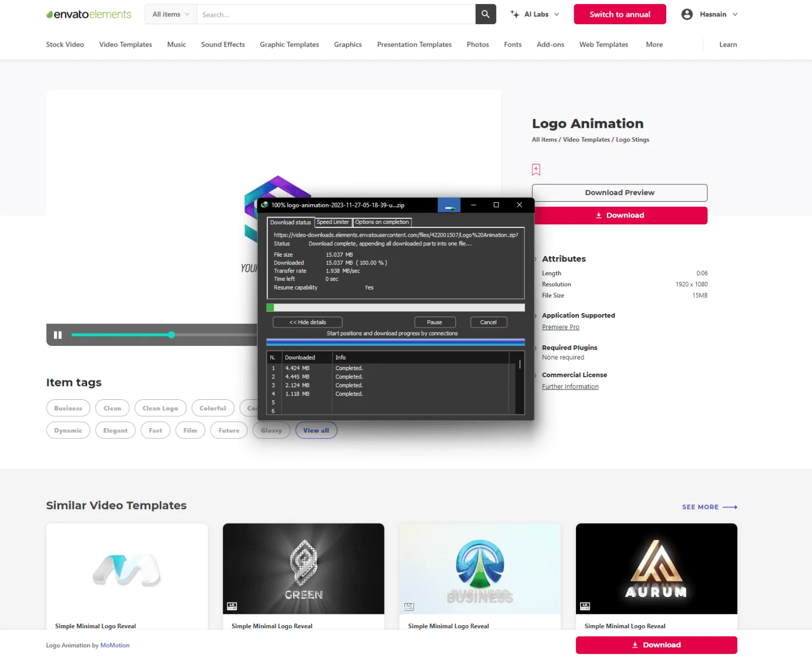Open the BUSINESS logo reveal thumbnail
The image size is (812, 657).
[x=480, y=569]
